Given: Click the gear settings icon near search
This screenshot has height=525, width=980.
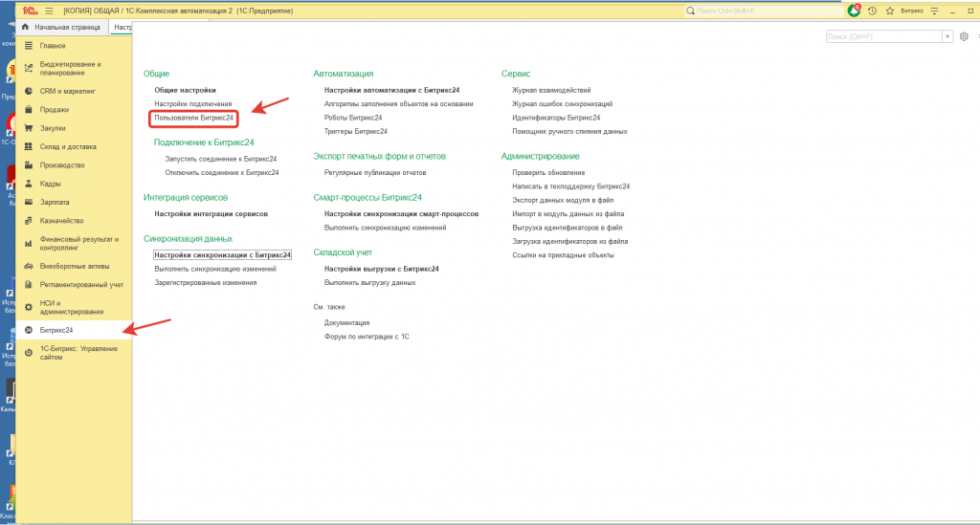Looking at the screenshot, I should [x=964, y=37].
